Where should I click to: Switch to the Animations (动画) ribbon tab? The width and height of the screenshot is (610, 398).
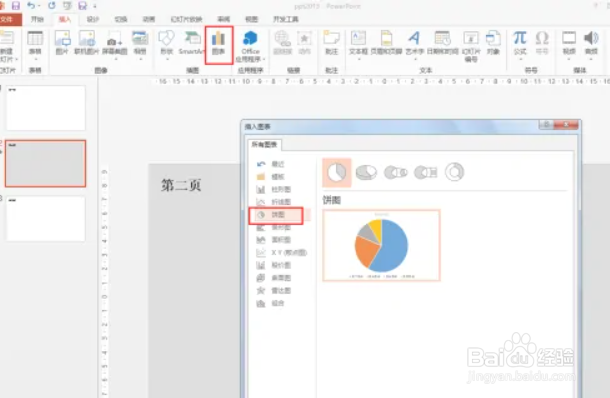(x=149, y=19)
